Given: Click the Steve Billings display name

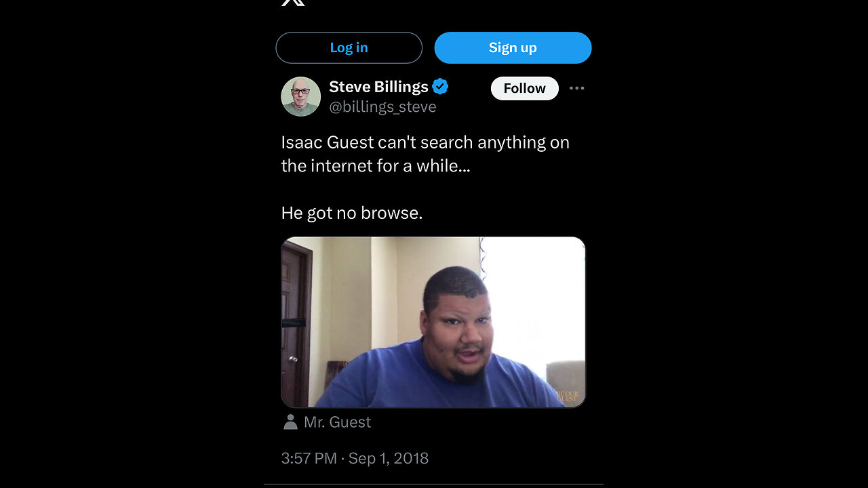Looking at the screenshot, I should click(x=378, y=87).
